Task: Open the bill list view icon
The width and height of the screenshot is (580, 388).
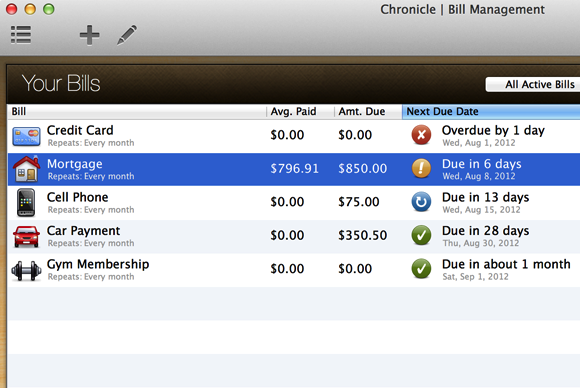Action: click(x=21, y=35)
